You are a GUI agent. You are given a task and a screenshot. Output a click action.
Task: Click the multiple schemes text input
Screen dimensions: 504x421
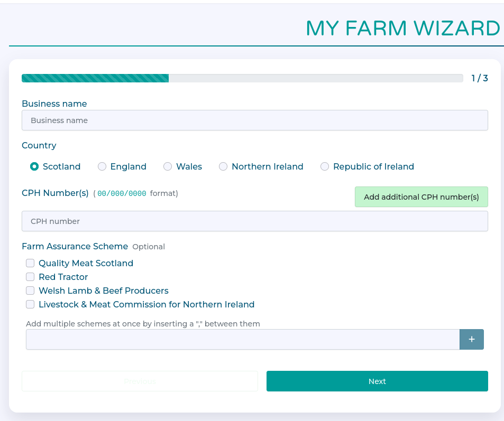(242, 339)
